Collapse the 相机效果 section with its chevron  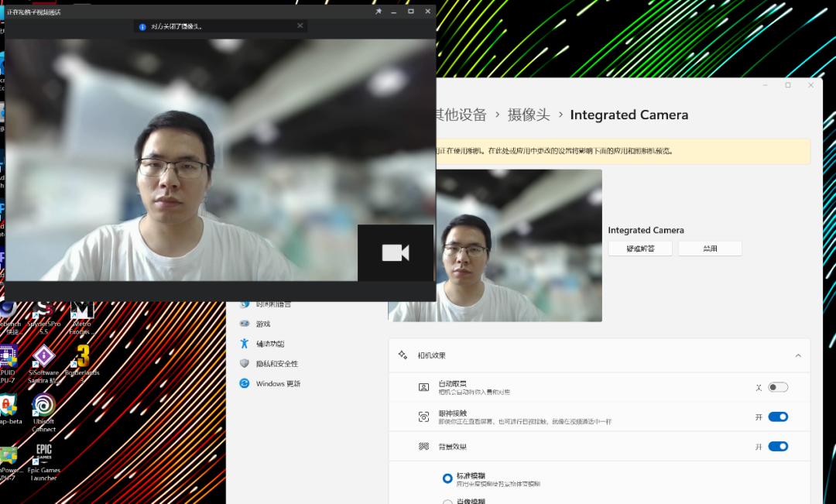pyautogui.click(x=798, y=355)
